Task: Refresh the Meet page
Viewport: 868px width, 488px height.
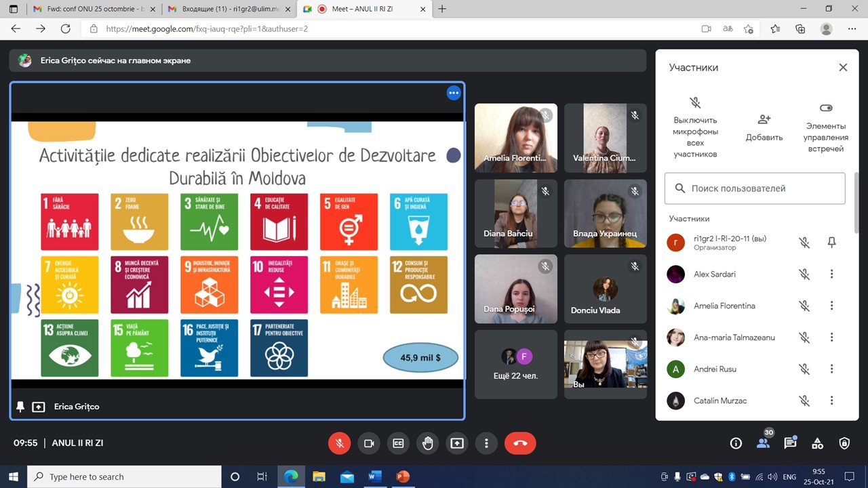Action: point(65,28)
